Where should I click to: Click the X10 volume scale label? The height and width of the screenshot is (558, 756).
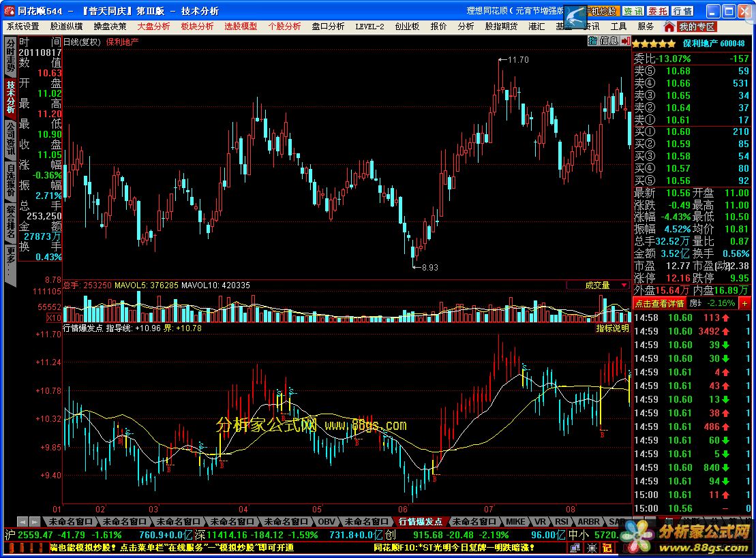[x=54, y=317]
